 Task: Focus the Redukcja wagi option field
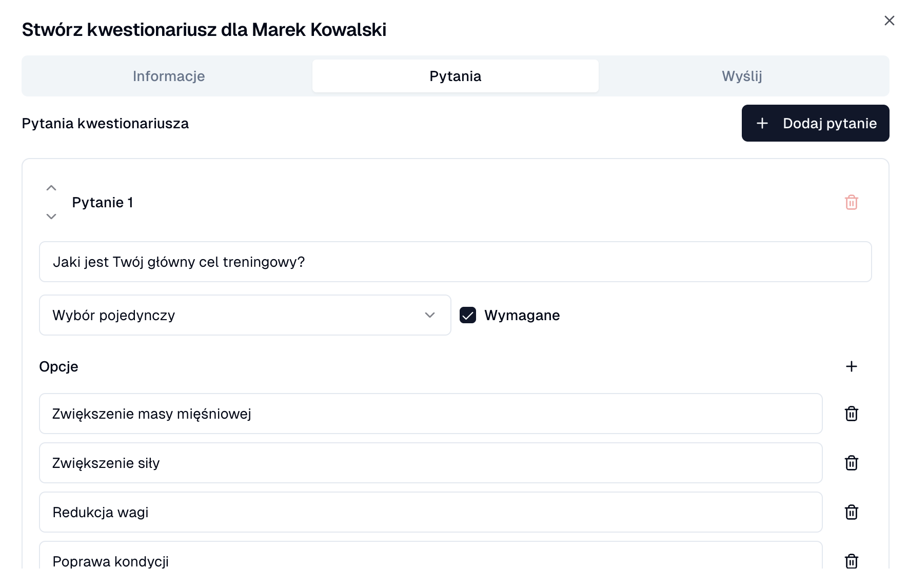(430, 512)
